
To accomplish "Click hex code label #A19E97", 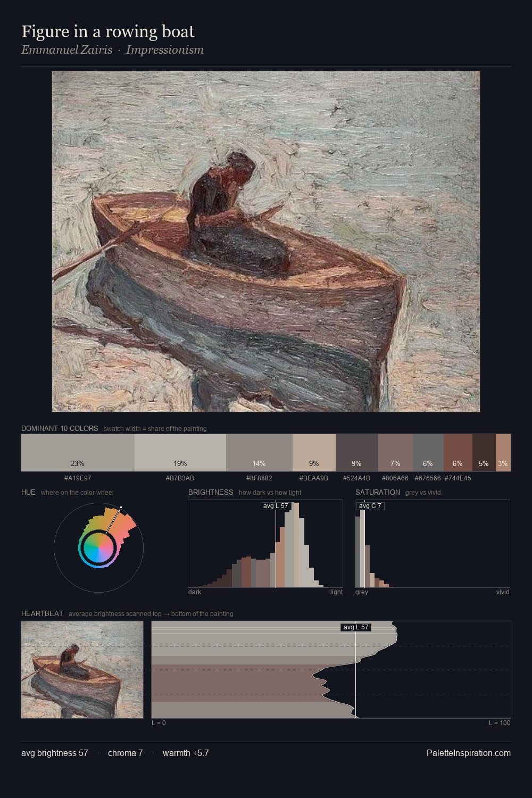I will 78,478.
